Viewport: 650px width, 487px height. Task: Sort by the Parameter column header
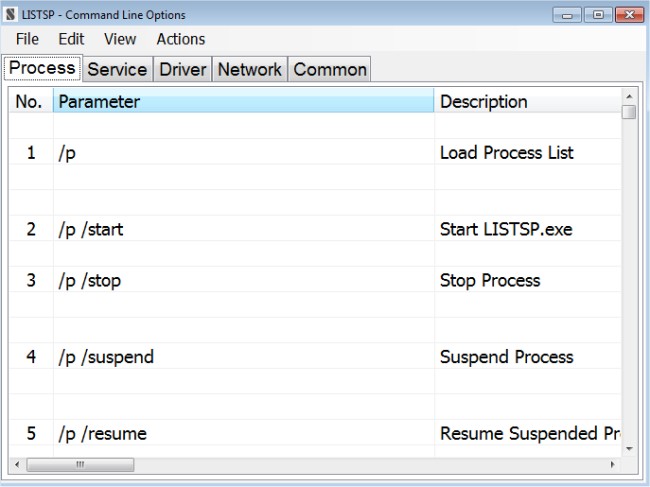click(243, 101)
